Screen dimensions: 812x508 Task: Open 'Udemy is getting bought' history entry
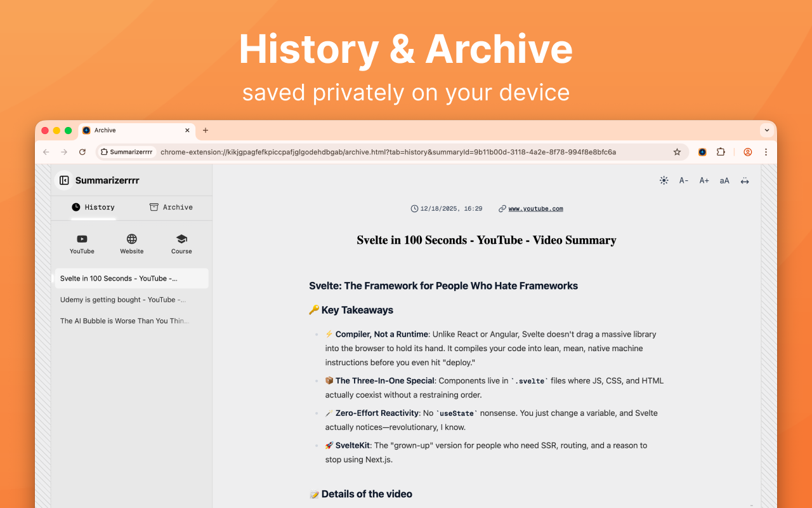coord(131,300)
